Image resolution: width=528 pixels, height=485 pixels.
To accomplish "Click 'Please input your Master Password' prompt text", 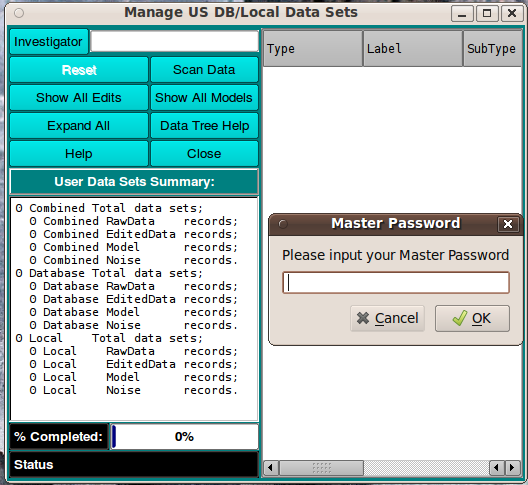I will click(x=395, y=255).
